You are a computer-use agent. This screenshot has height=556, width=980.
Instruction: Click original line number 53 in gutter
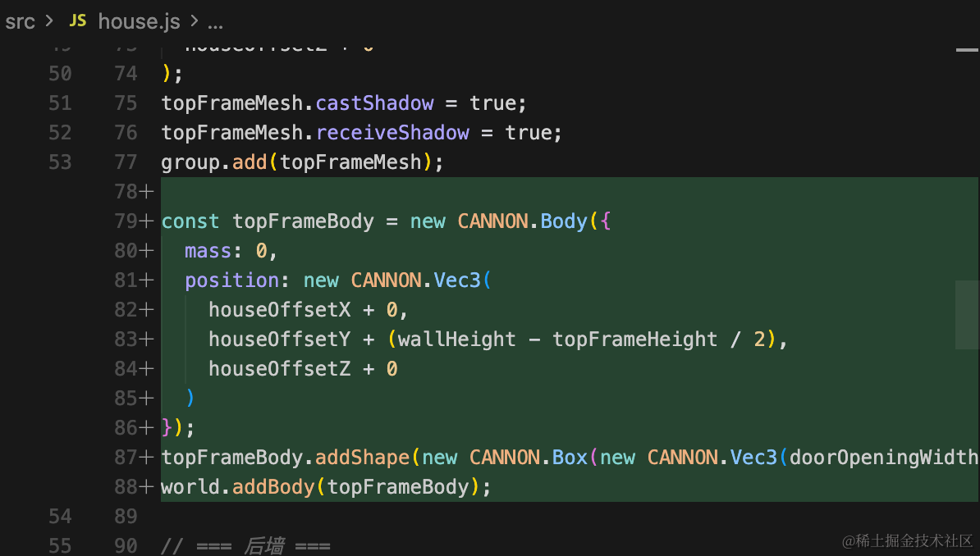pyautogui.click(x=60, y=162)
